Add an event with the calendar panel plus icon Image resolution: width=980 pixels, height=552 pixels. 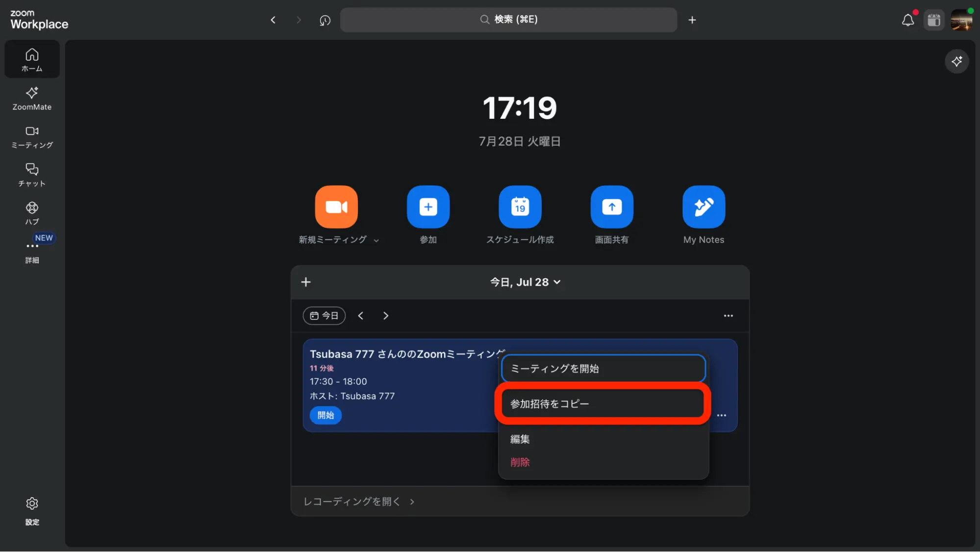[x=306, y=282]
